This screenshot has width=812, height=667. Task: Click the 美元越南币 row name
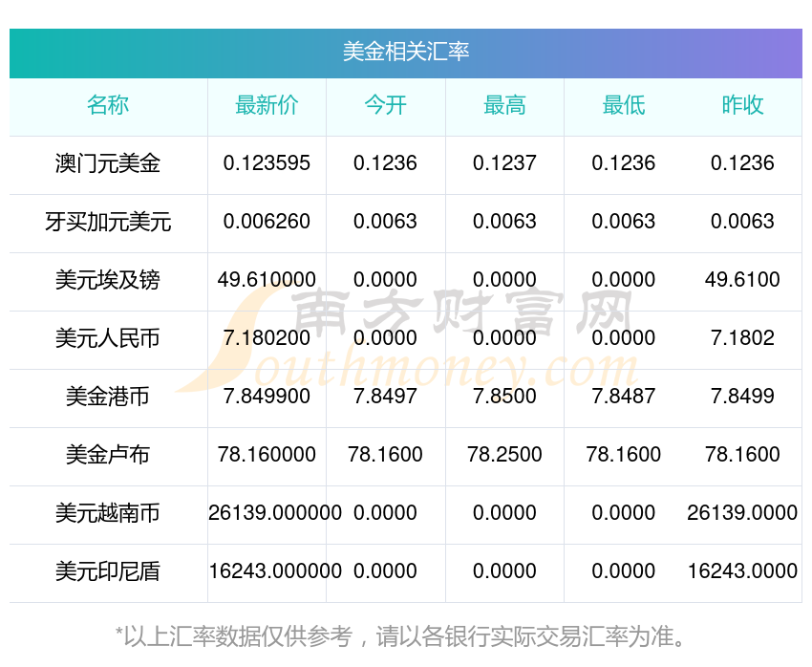[x=108, y=513]
